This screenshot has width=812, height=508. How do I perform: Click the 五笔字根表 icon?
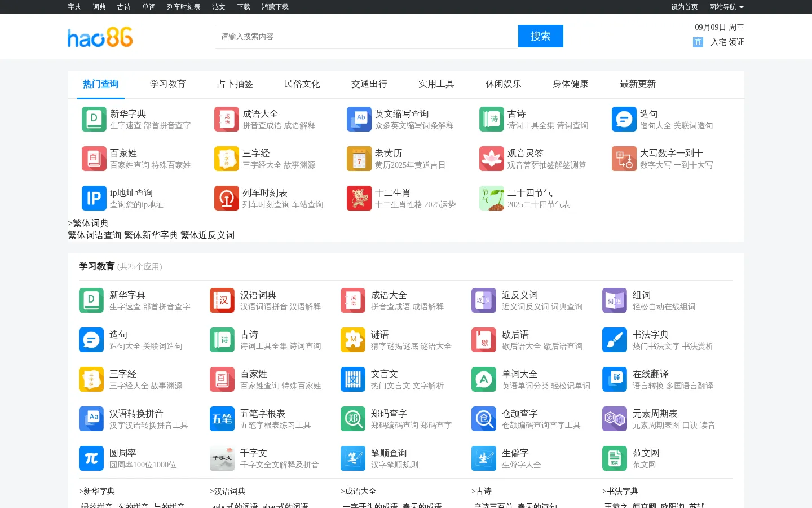click(x=222, y=419)
